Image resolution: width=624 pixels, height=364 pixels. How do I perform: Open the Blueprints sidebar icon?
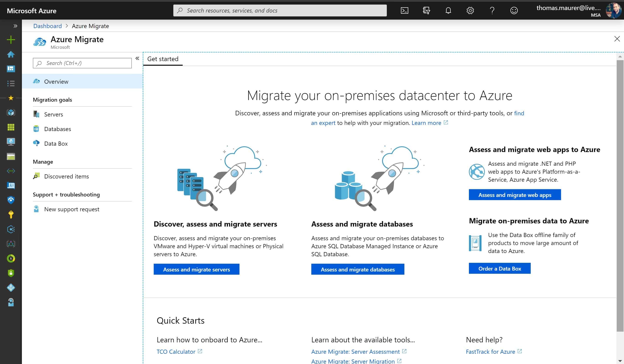(x=11, y=185)
